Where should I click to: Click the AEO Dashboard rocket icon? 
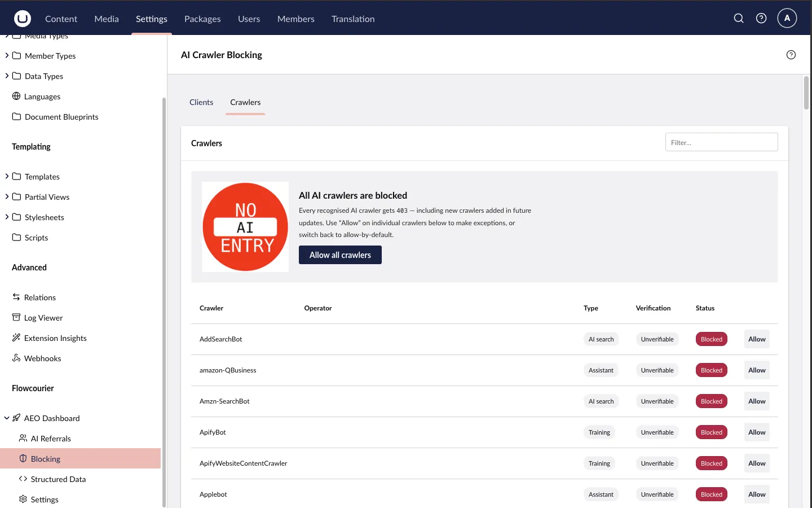tap(16, 418)
